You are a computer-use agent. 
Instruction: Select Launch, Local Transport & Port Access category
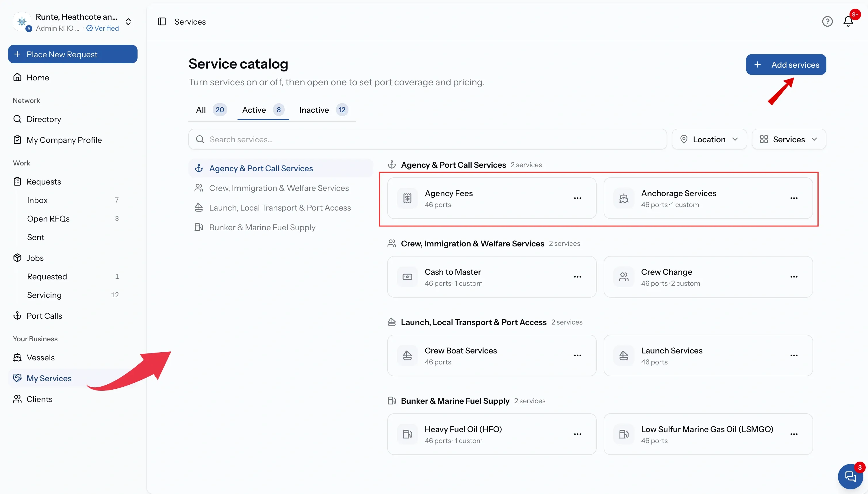click(x=281, y=208)
